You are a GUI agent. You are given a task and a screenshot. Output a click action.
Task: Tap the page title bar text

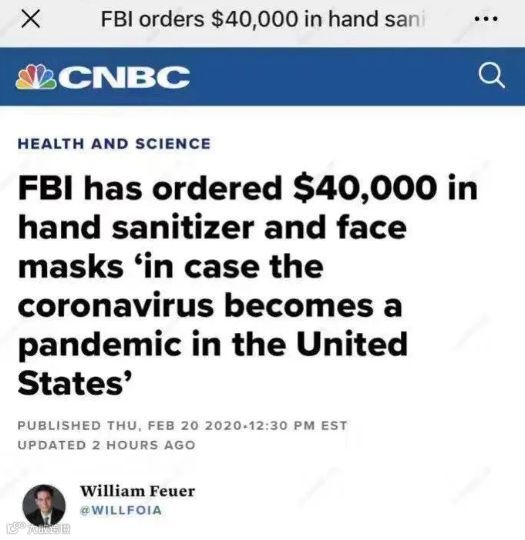click(263, 19)
